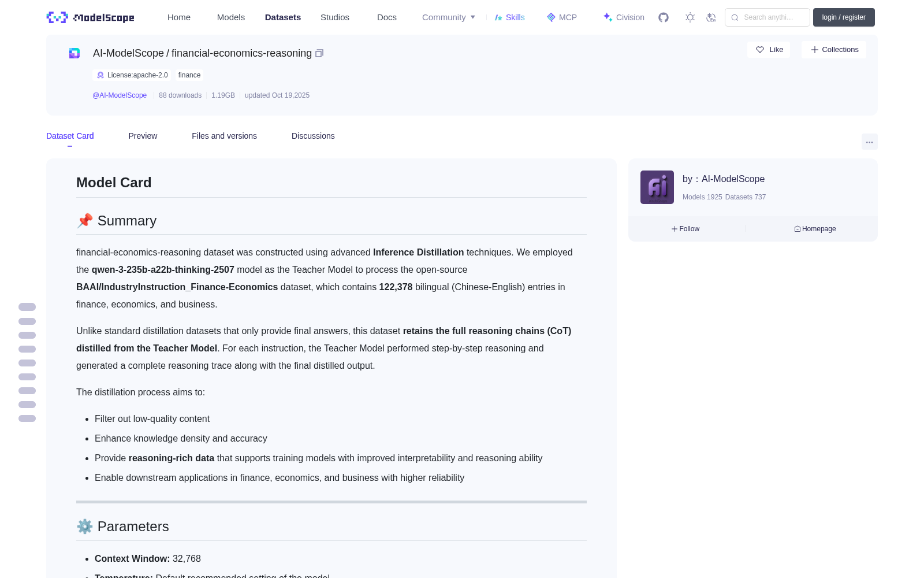
Task: Click the License:apache-2.0 tag
Action: click(x=132, y=75)
